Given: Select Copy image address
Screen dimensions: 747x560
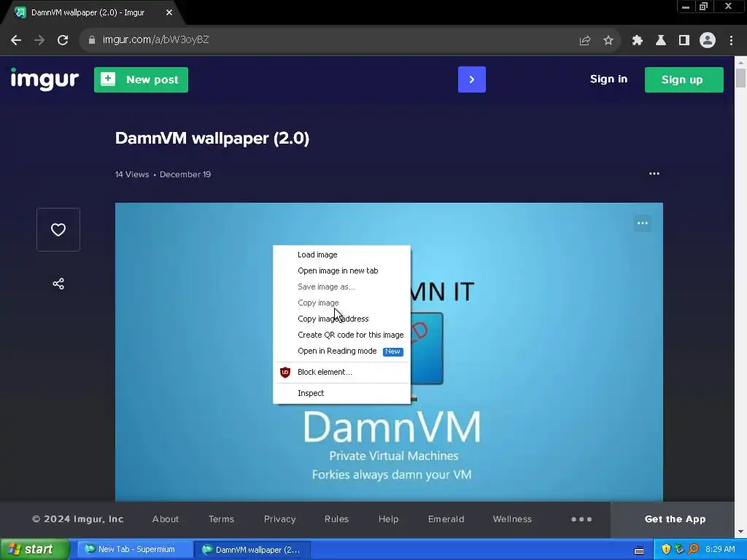Looking at the screenshot, I should pyautogui.click(x=341, y=319).
